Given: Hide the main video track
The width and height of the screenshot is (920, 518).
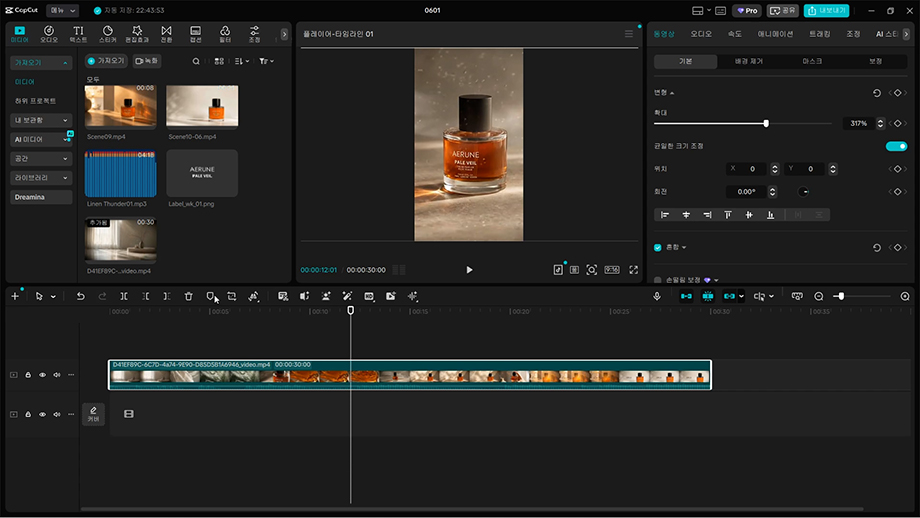Looking at the screenshot, I should [42, 375].
